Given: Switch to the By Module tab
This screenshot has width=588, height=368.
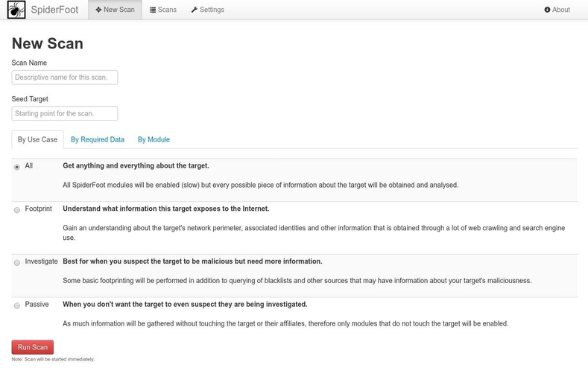Looking at the screenshot, I should [154, 139].
